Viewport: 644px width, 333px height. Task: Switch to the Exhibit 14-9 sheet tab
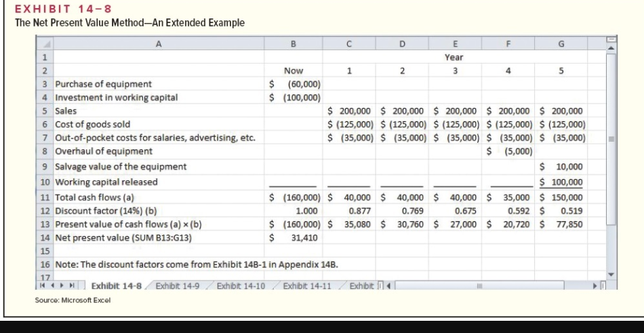tap(178, 286)
